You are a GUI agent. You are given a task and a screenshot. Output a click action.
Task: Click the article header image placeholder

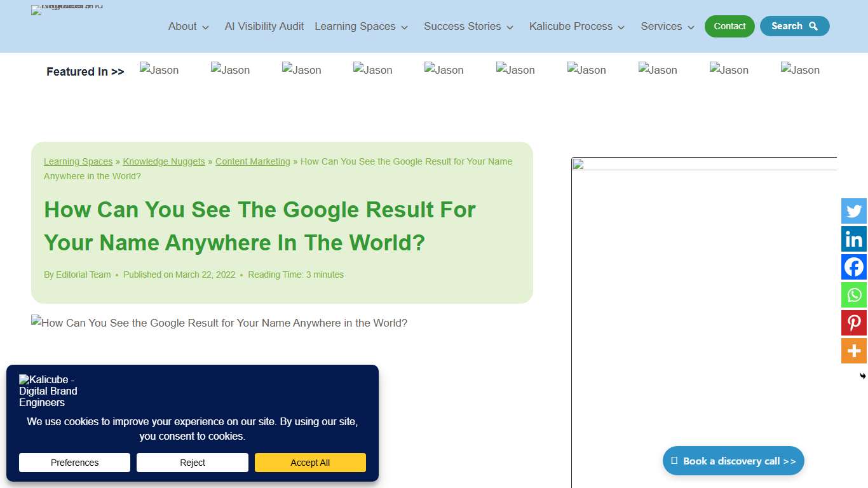click(219, 323)
